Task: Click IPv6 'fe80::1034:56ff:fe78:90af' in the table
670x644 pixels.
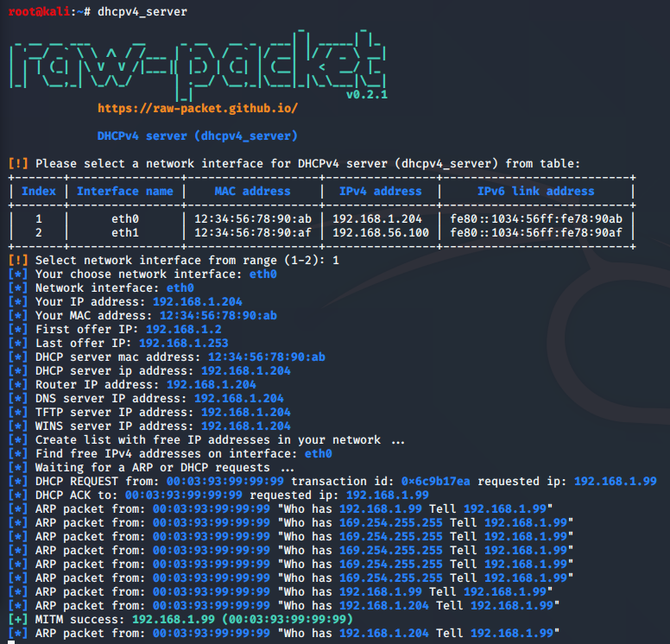Action: click(x=536, y=232)
